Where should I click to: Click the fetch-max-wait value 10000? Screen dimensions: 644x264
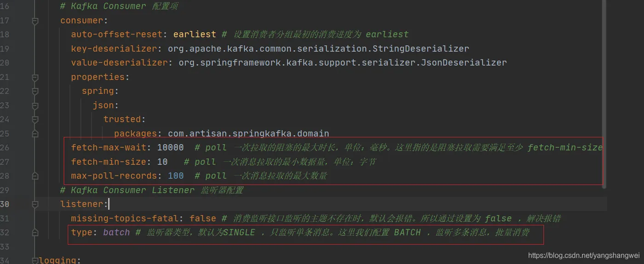(x=170, y=148)
